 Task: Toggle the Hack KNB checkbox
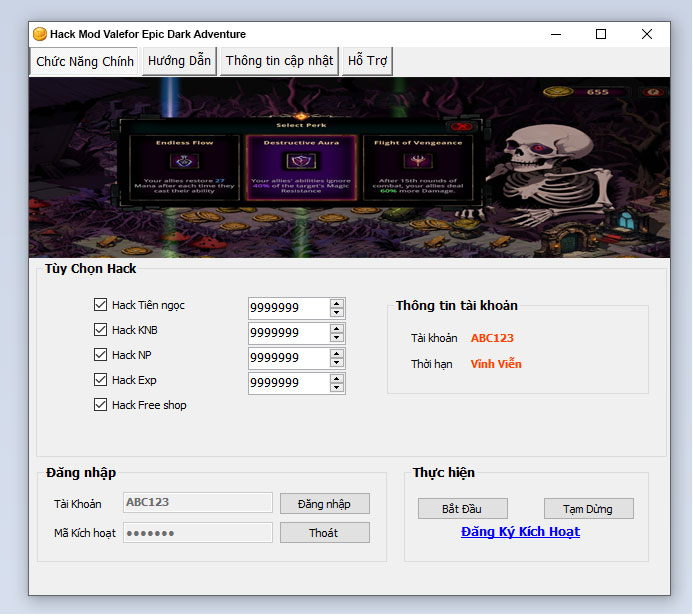[x=100, y=330]
